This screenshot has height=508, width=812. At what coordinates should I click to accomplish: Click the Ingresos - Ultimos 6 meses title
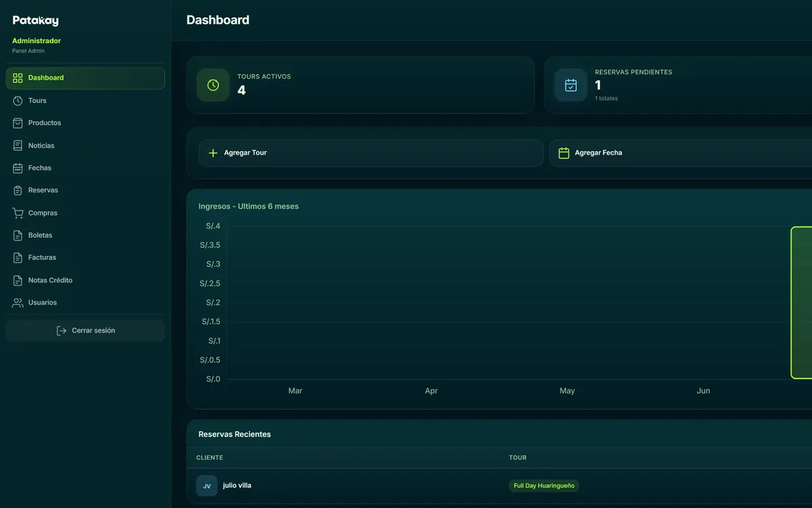(248, 207)
